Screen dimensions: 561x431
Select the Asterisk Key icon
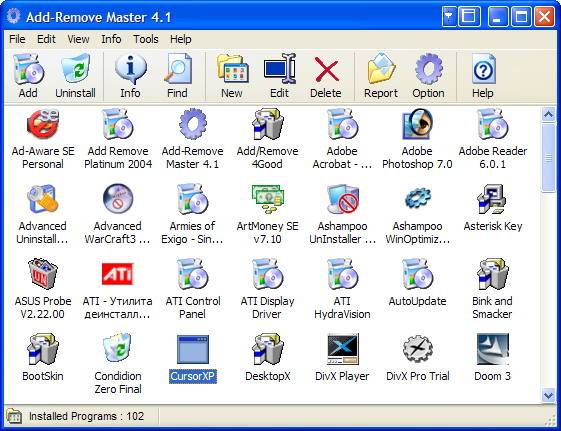[493, 200]
